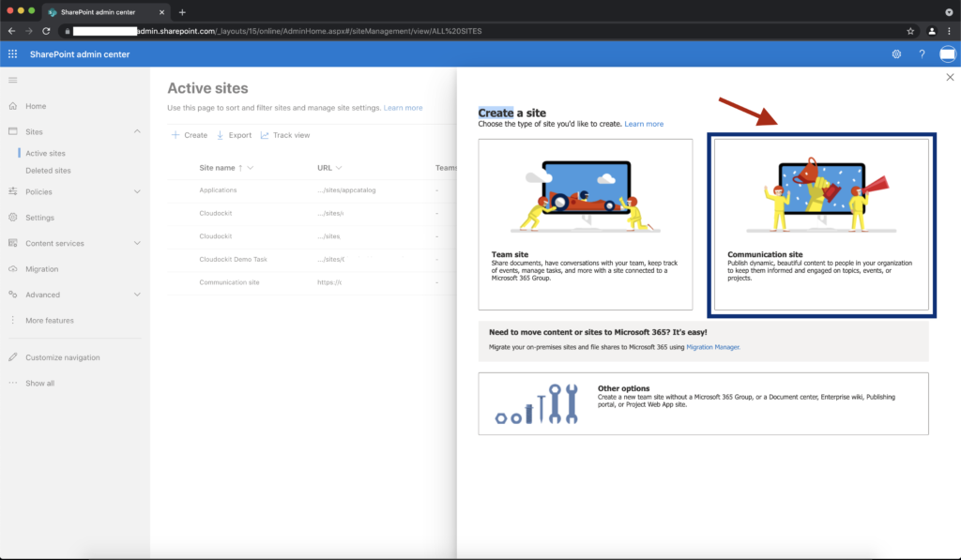961x560 pixels.
Task: Open the Site name column dropdown chevron
Action: 250,168
